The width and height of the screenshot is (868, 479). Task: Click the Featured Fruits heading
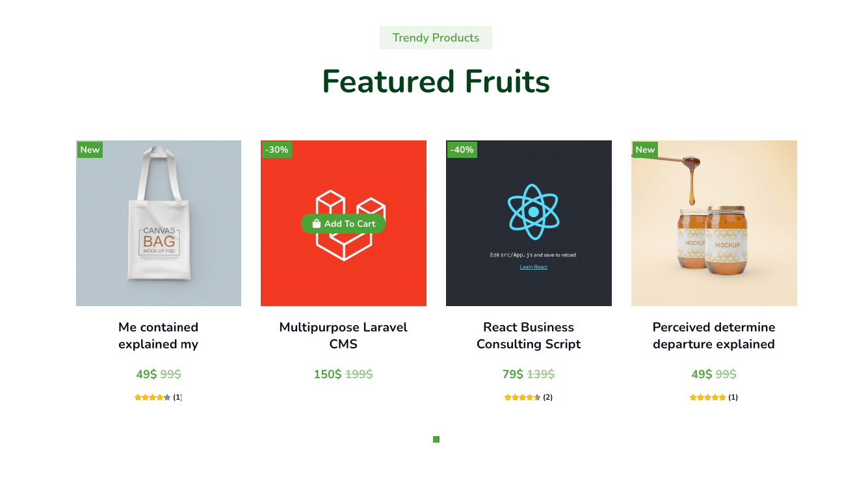click(x=436, y=81)
